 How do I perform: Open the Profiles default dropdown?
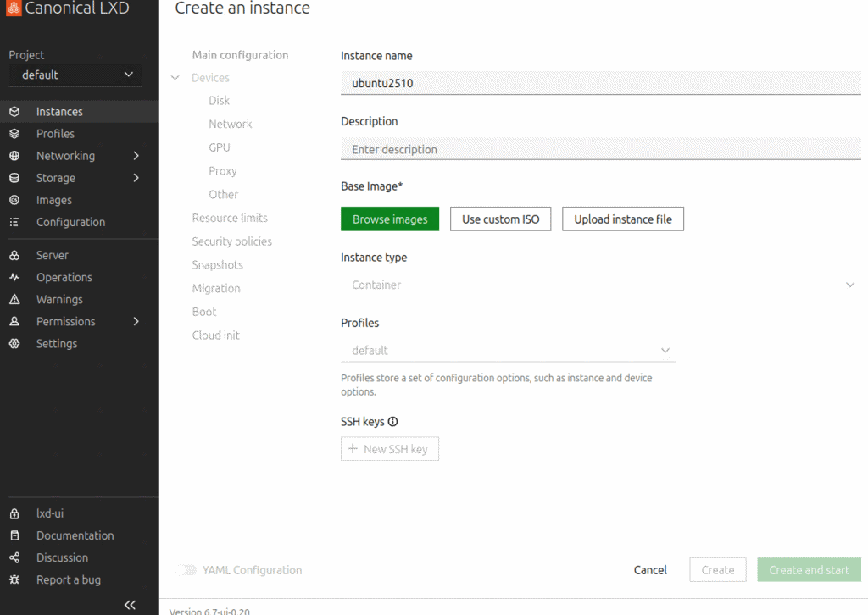pyautogui.click(x=509, y=351)
